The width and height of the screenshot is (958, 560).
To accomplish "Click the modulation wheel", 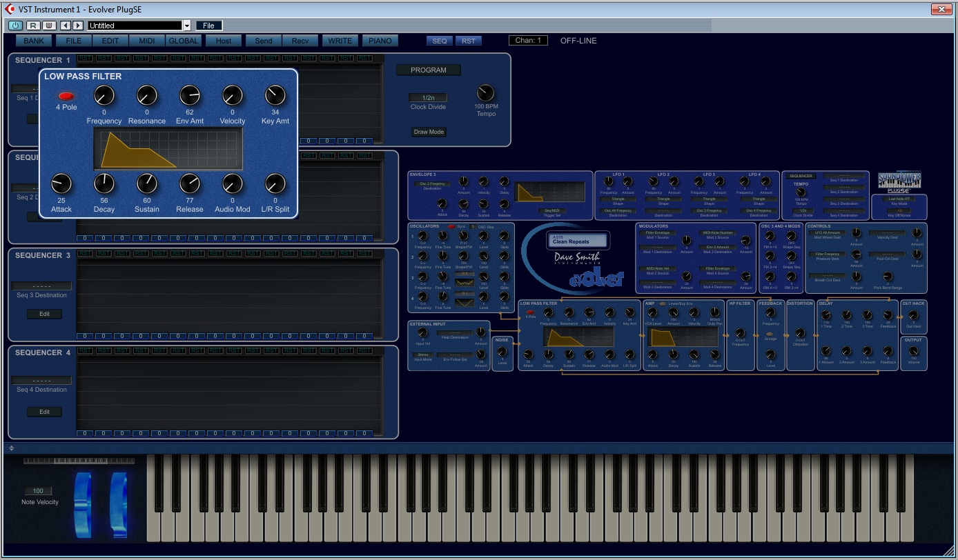I will (119, 504).
